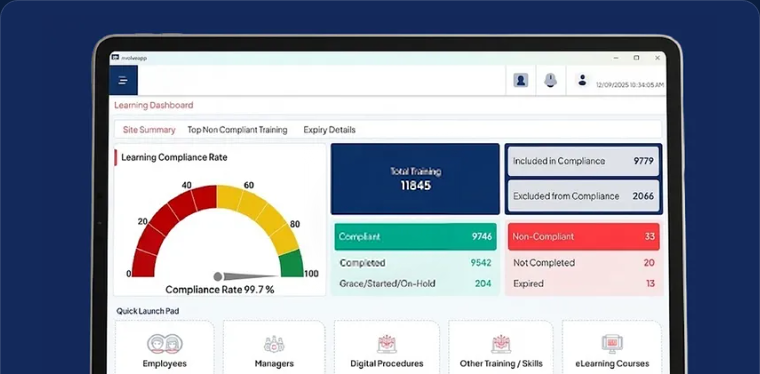This screenshot has height=374, width=760.
Task: Click the Other Training / Skills icon
Action: tap(501, 344)
